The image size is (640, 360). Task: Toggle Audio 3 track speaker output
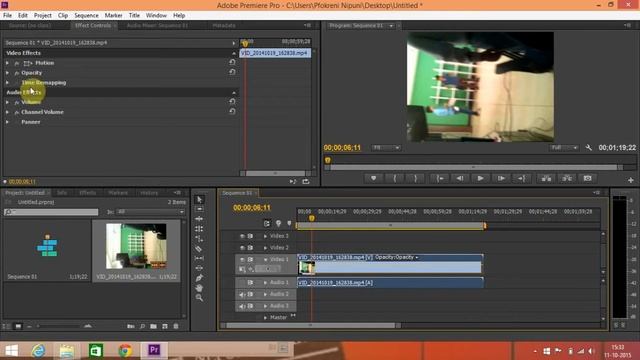coord(242,306)
